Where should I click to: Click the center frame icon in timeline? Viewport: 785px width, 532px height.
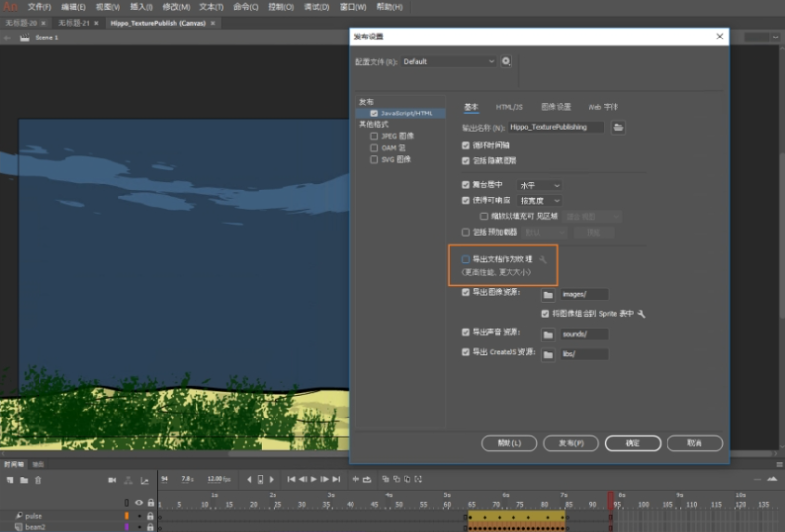click(355, 479)
